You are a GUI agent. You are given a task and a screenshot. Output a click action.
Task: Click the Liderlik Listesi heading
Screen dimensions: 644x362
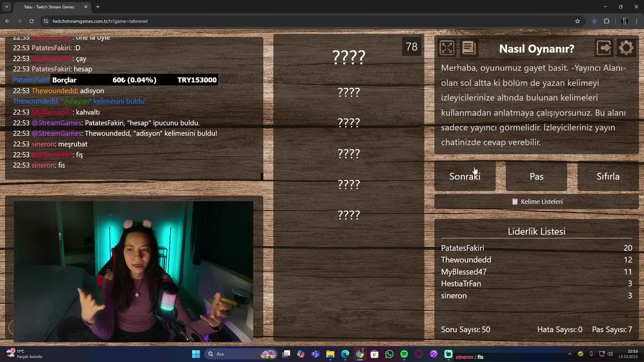pyautogui.click(x=536, y=231)
